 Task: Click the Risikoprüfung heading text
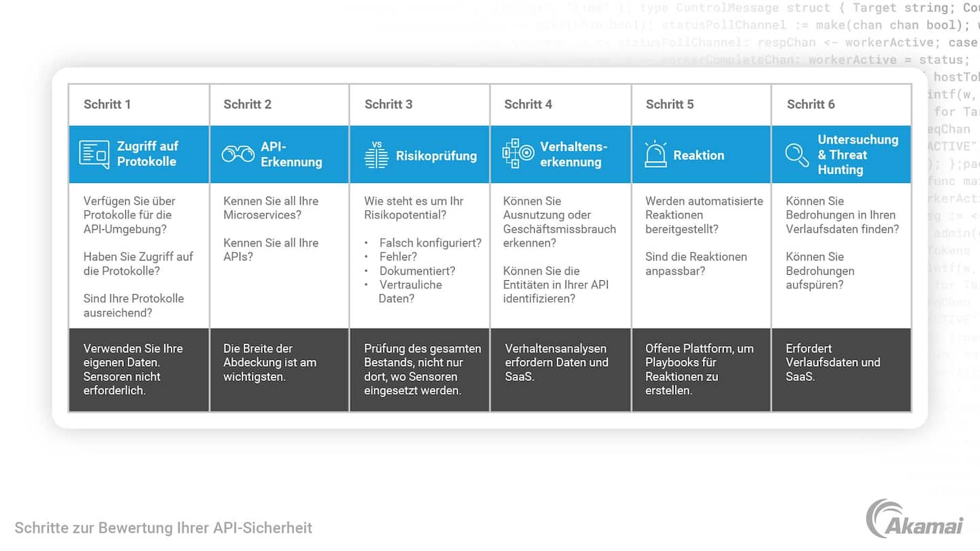[x=436, y=156]
